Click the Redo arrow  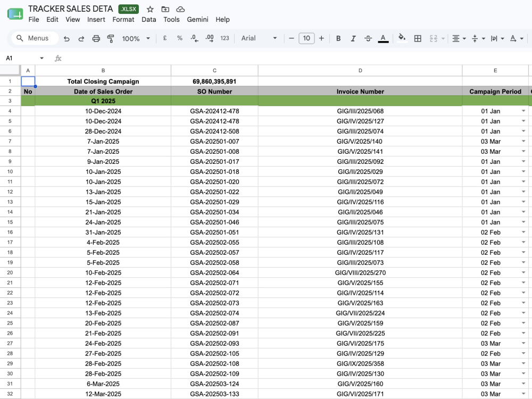(81, 38)
